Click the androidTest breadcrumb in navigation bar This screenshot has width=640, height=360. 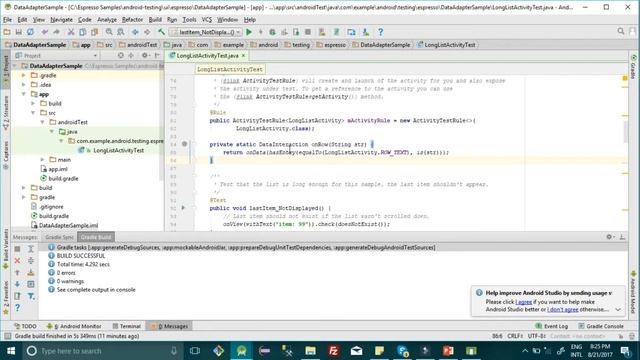[x=138, y=44]
